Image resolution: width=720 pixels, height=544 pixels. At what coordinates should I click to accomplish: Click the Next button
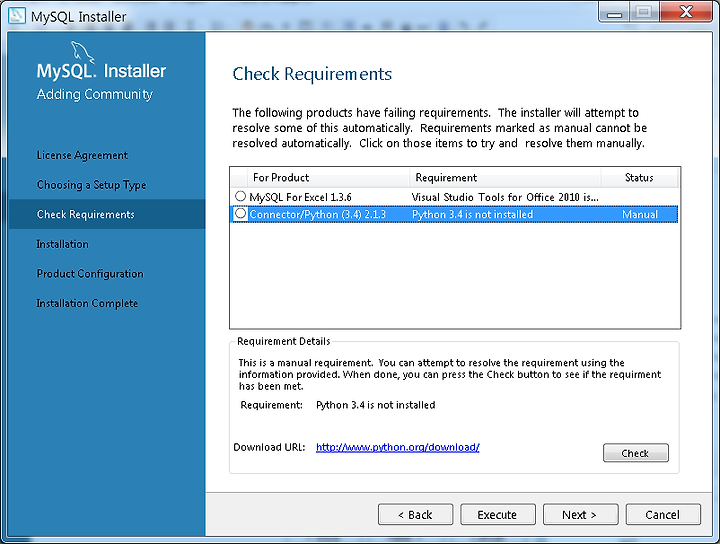(580, 515)
